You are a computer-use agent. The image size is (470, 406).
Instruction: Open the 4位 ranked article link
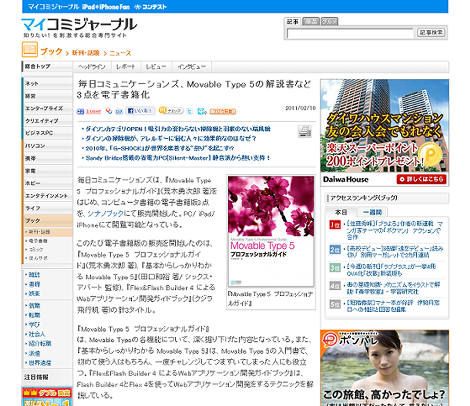tap(393, 288)
